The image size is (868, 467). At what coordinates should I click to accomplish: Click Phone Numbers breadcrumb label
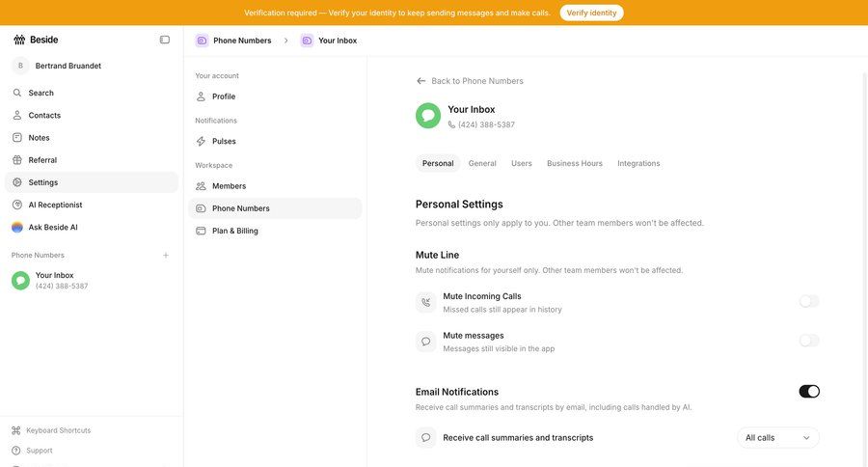pos(242,41)
